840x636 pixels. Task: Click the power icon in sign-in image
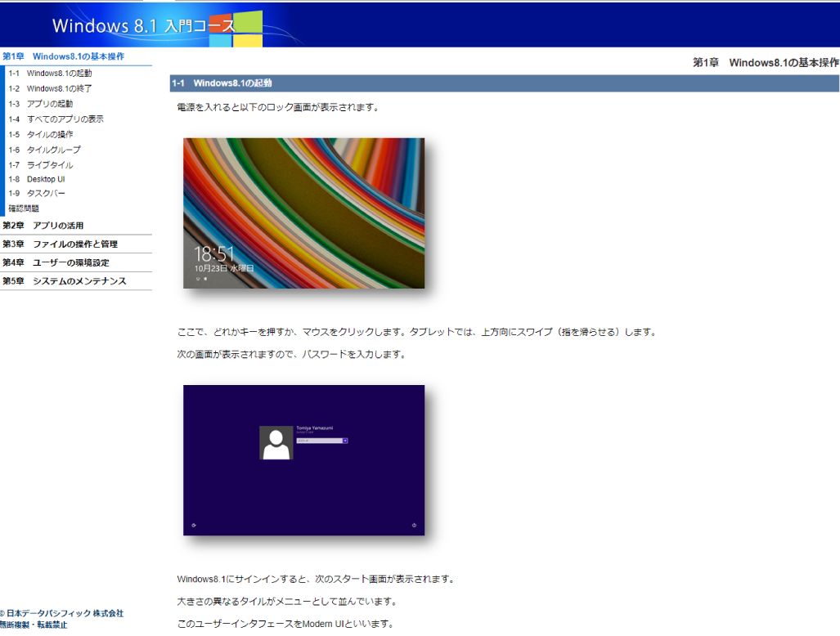click(414, 525)
